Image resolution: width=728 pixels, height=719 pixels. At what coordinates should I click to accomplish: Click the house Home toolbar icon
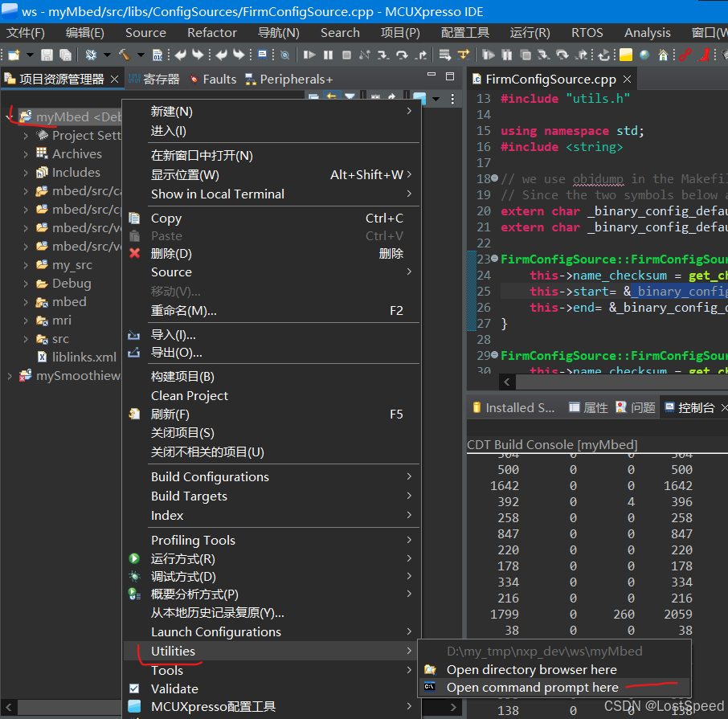663,55
